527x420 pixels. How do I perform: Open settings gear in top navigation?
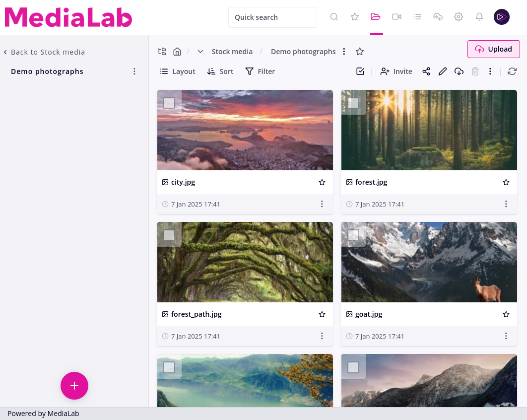coord(459,17)
